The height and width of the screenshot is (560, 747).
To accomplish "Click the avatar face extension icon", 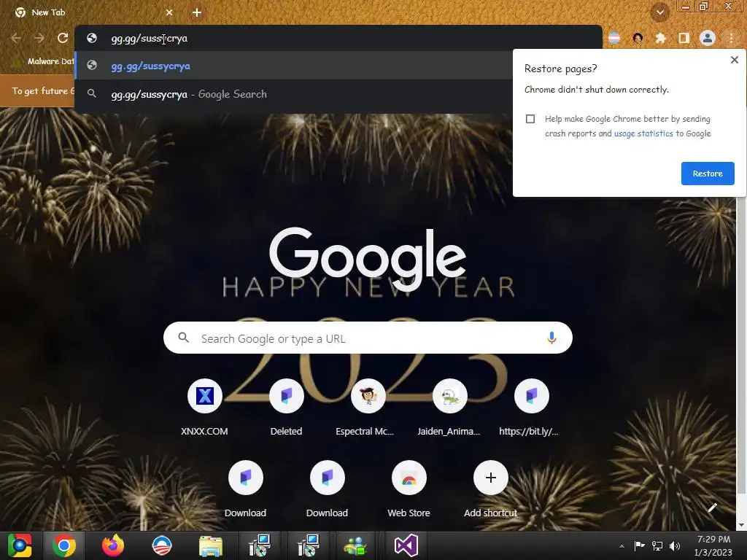I will 638,38.
